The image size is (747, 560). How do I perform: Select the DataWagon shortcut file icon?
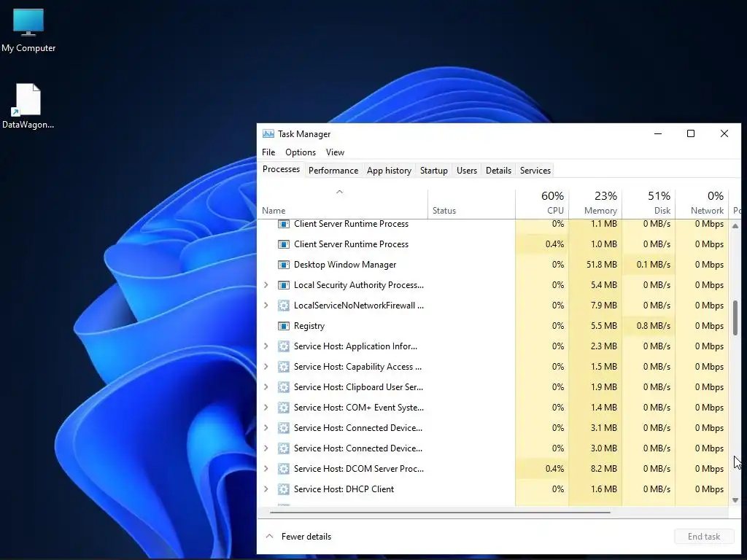click(x=28, y=106)
